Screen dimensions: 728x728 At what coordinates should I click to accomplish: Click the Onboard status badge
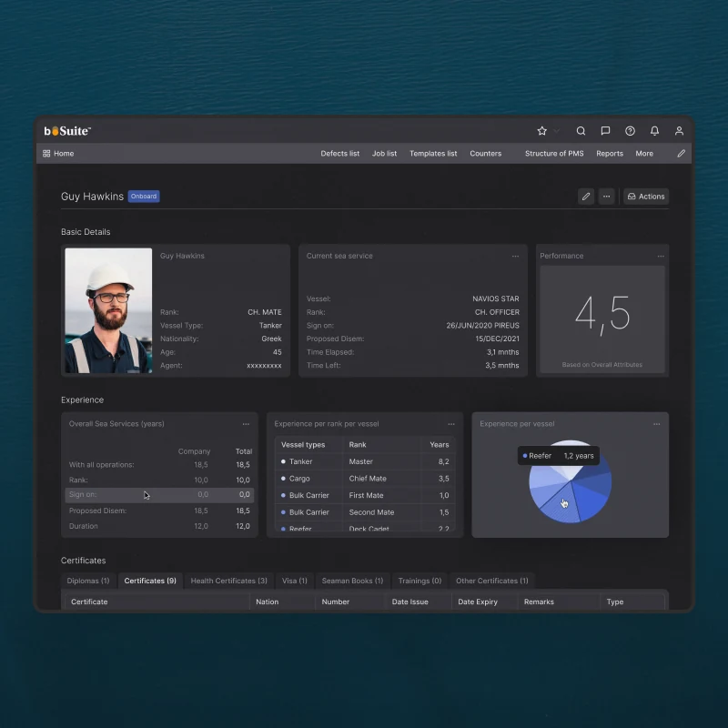144,196
